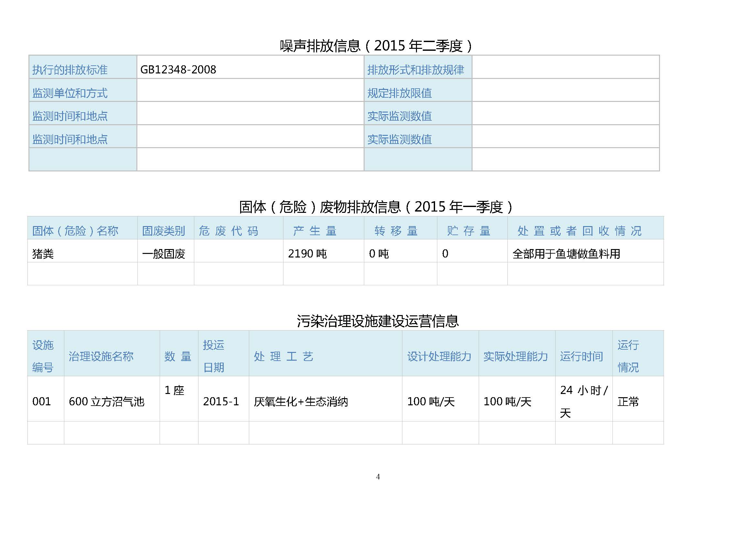Image resolution: width=756 pixels, height=535 pixels.
Task: Select the cell 厌氧生化+生态消纳
Action: [x=301, y=401]
